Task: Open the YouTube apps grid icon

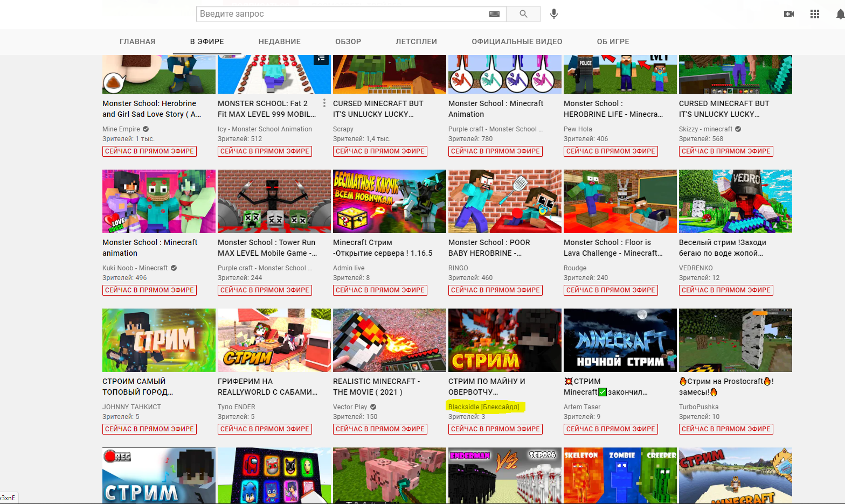Action: click(x=815, y=14)
